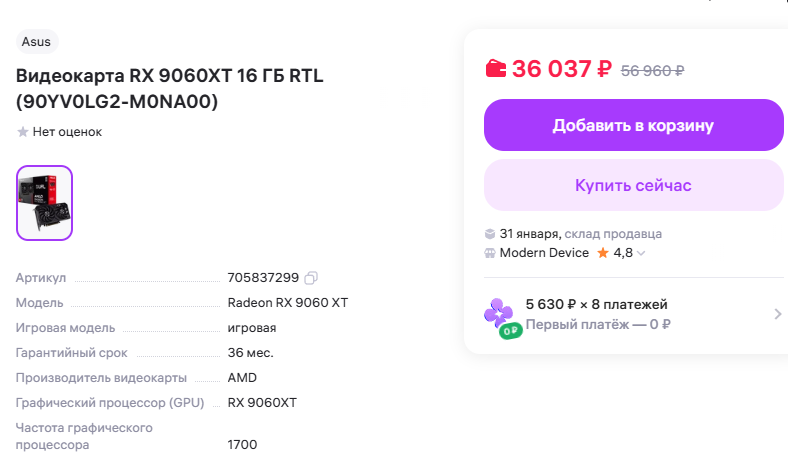This screenshot has width=788, height=464.
Task: Click the delivery box icon before 31 января
Action: (490, 234)
